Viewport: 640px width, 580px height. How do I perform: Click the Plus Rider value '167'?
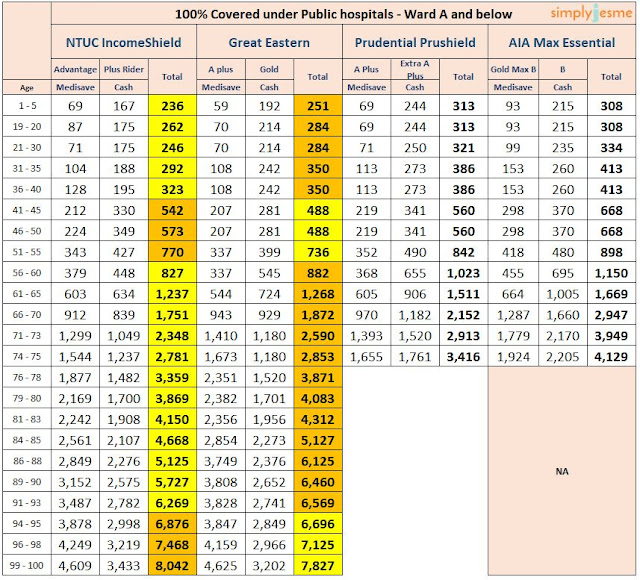click(124, 106)
